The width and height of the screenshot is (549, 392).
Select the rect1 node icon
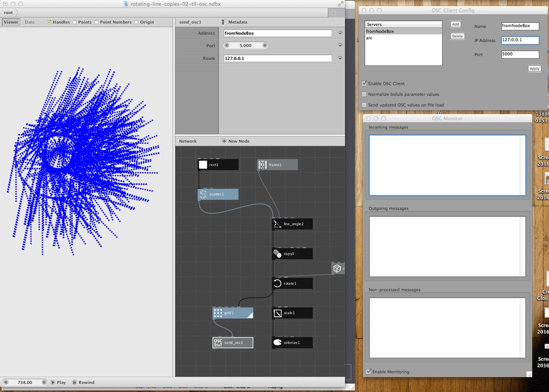click(203, 165)
